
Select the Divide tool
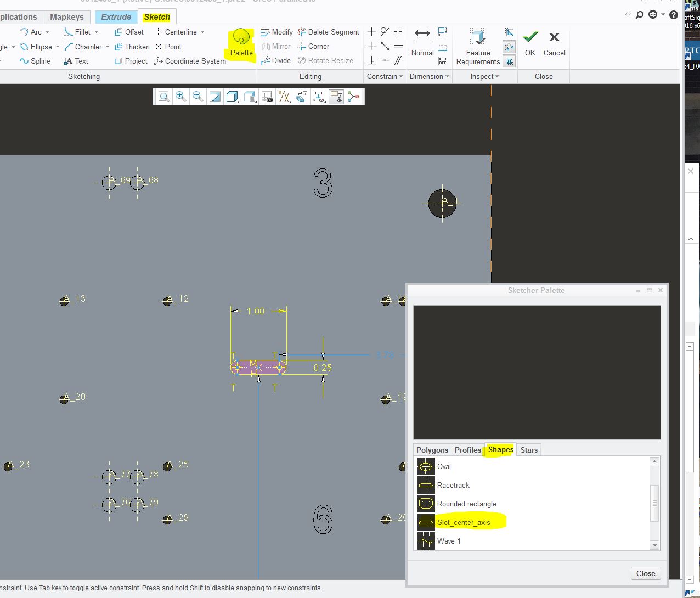[x=276, y=60]
